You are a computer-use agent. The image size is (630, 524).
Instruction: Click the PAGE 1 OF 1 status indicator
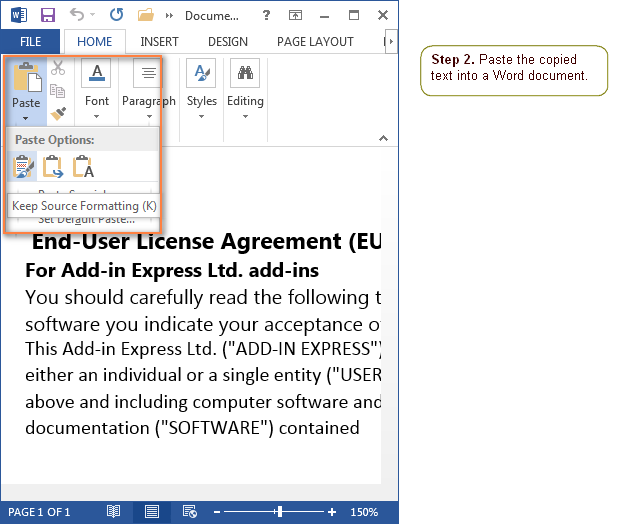click(x=39, y=512)
